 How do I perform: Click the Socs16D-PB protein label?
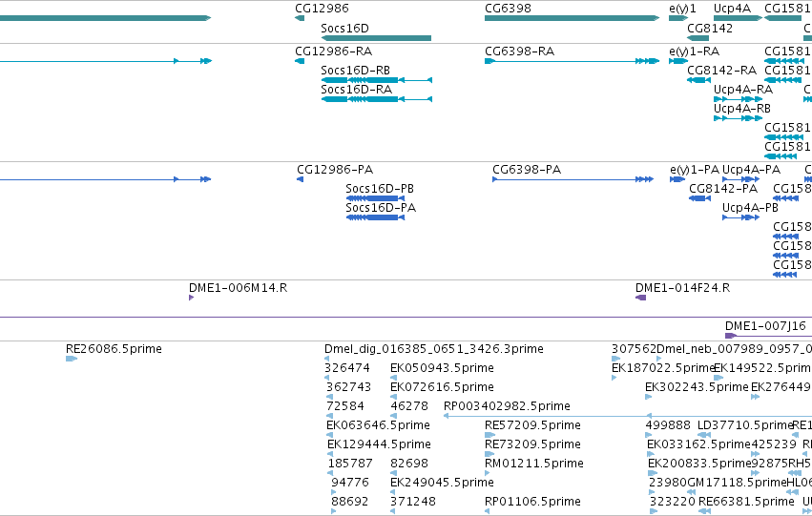click(x=380, y=189)
